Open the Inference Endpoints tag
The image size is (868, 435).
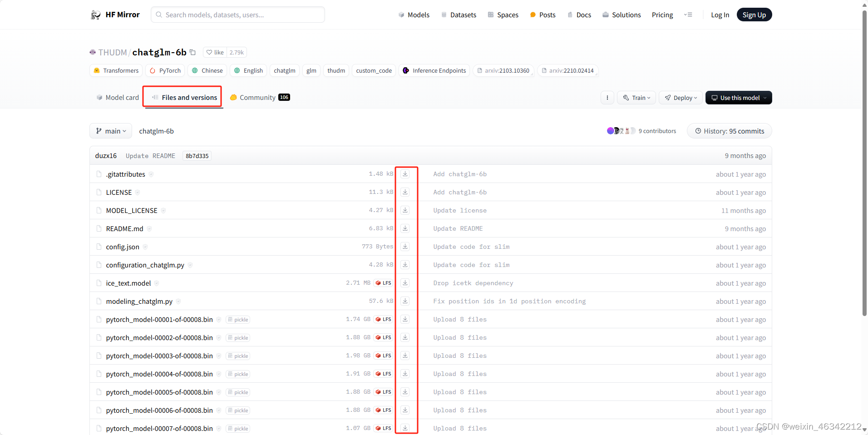tap(434, 70)
